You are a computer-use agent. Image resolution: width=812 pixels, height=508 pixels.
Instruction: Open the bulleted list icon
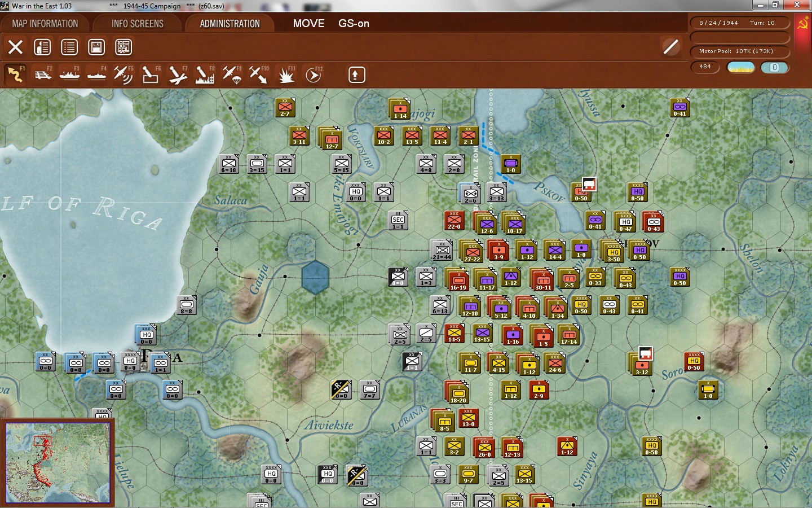tap(69, 47)
